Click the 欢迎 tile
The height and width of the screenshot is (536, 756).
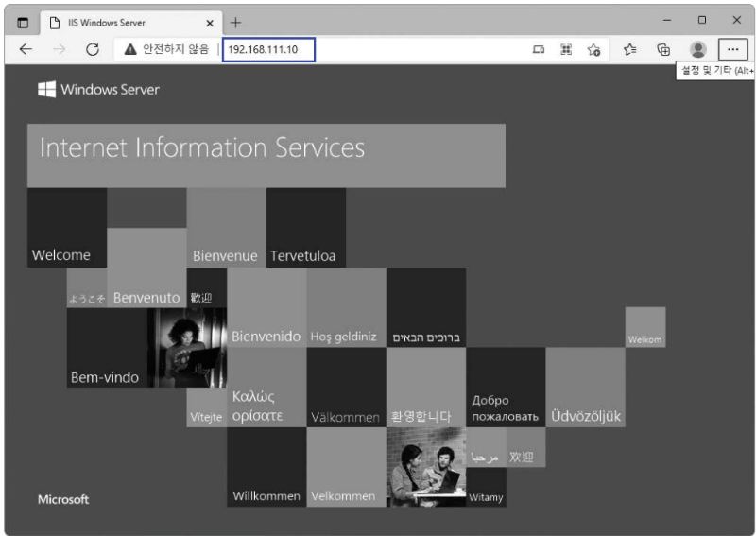(x=526, y=447)
